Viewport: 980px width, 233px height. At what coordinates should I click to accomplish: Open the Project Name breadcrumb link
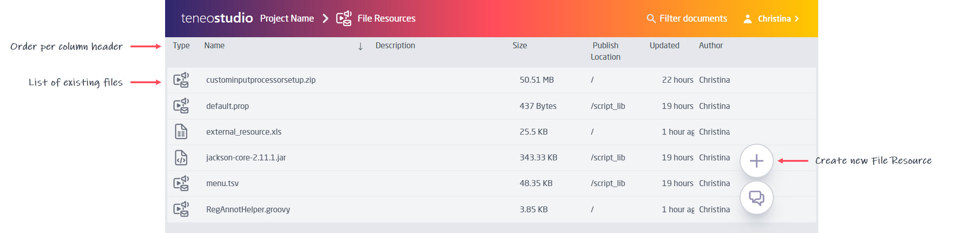(x=287, y=18)
